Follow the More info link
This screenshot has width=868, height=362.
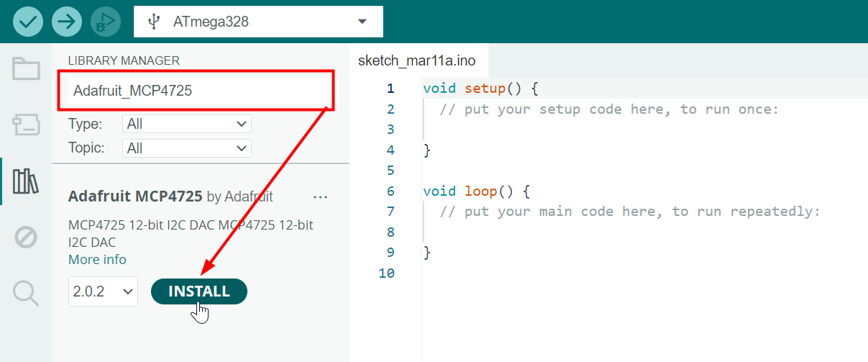point(97,259)
